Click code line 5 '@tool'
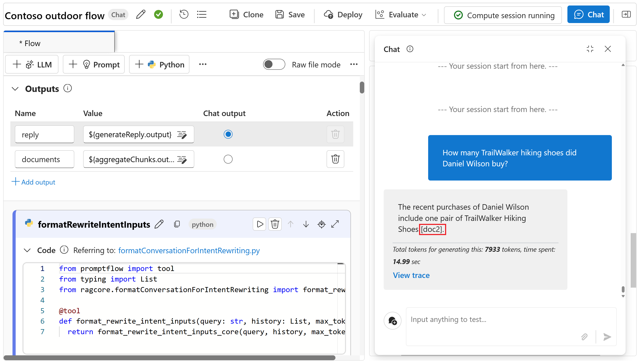Viewport: 640px width, 364px height. [70, 311]
